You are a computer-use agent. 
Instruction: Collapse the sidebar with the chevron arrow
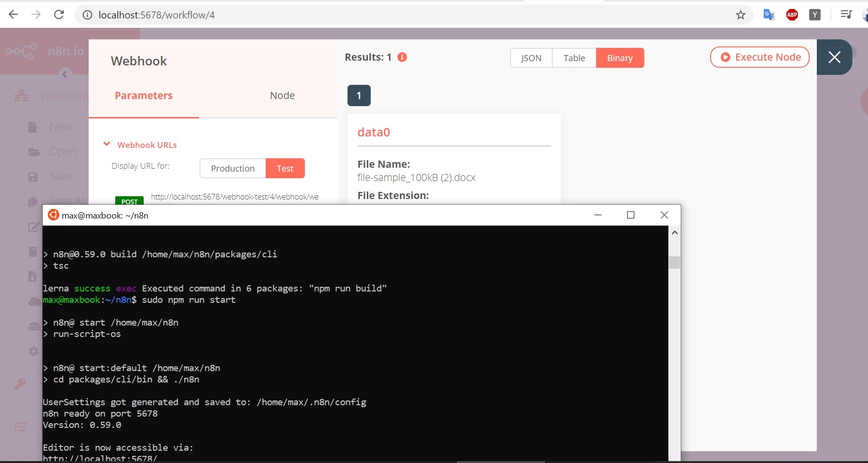click(65, 74)
